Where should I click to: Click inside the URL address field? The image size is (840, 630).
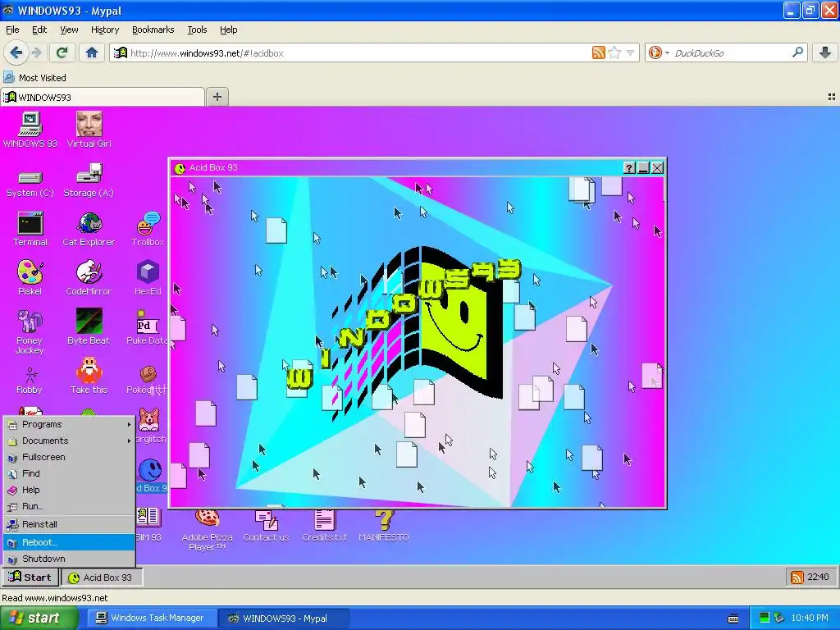(x=359, y=53)
